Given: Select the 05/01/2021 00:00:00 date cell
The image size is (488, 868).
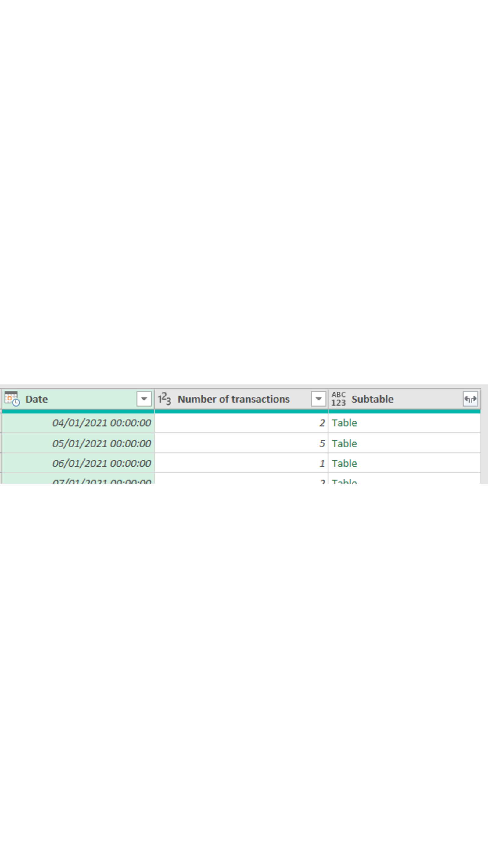Looking at the screenshot, I should (x=101, y=443).
